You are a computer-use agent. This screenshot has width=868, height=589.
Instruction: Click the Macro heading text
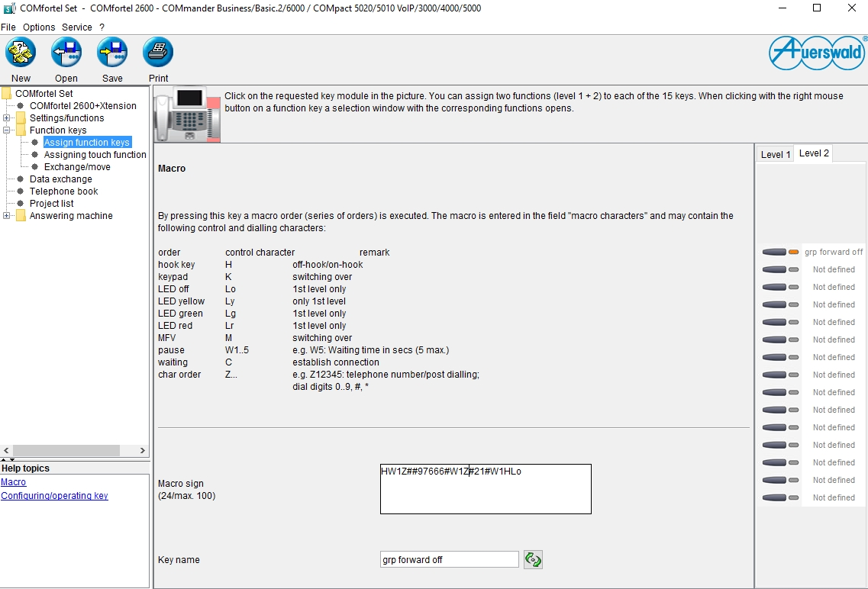(x=172, y=168)
